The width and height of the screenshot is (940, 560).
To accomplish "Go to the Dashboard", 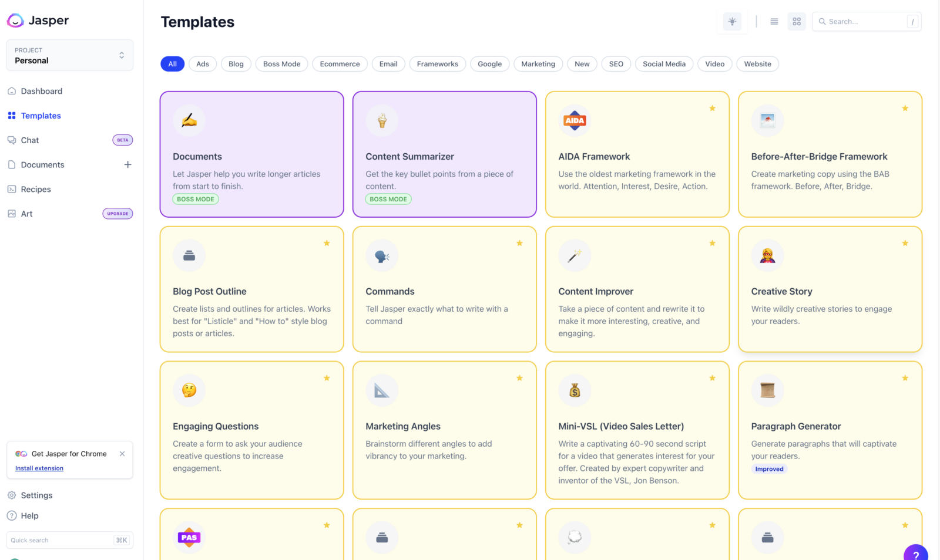I will tap(41, 91).
